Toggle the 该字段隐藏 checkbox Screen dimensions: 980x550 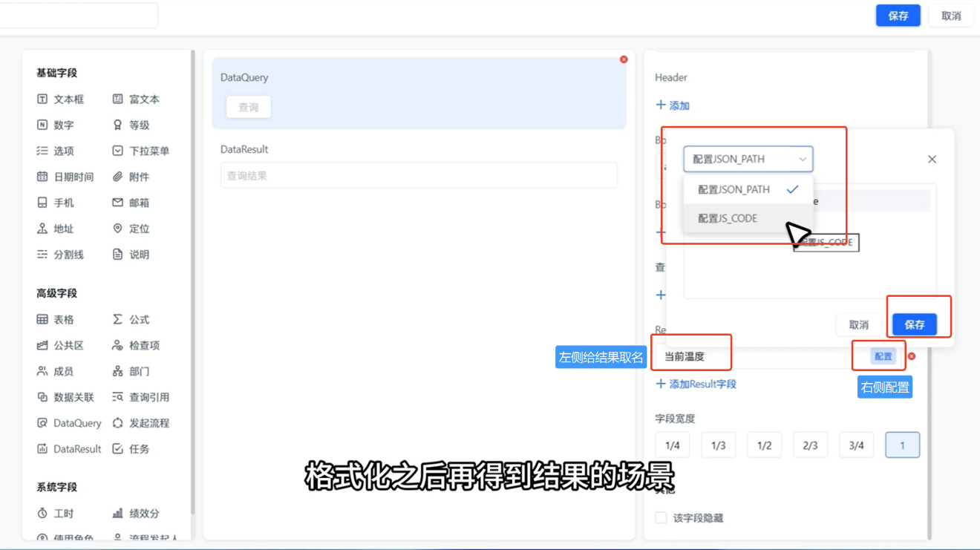coord(661,517)
